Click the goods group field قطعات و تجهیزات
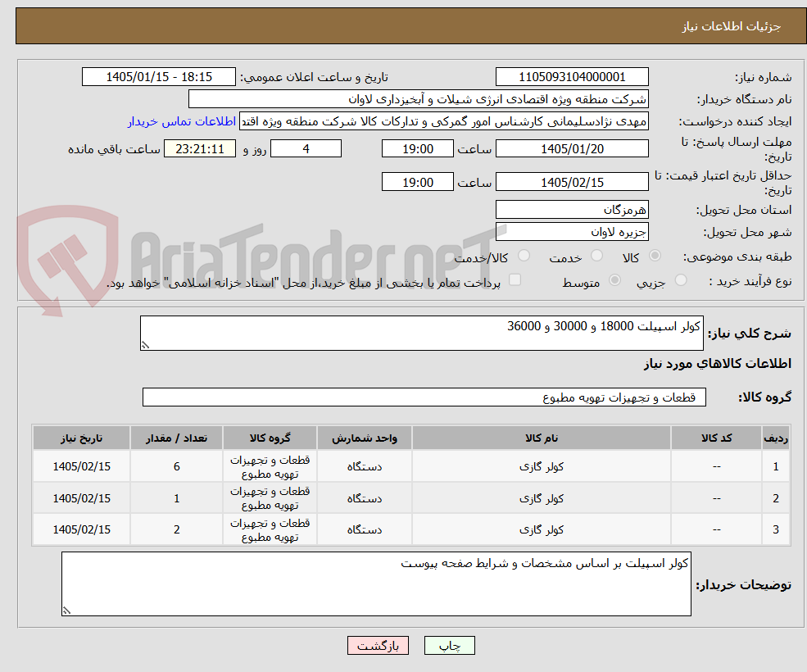Image resolution: width=807 pixels, height=672 pixels. [x=424, y=397]
